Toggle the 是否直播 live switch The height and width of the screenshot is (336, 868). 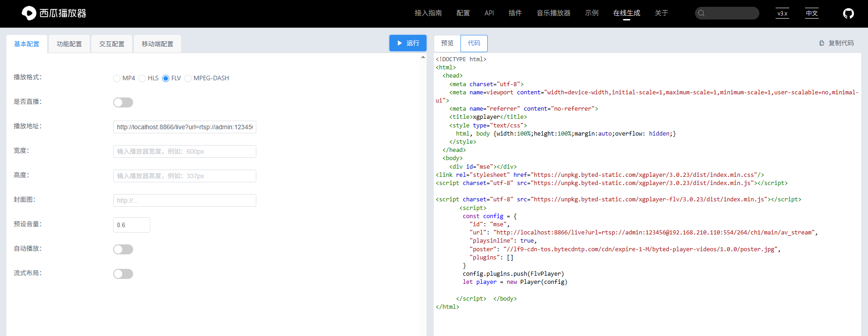tap(123, 102)
